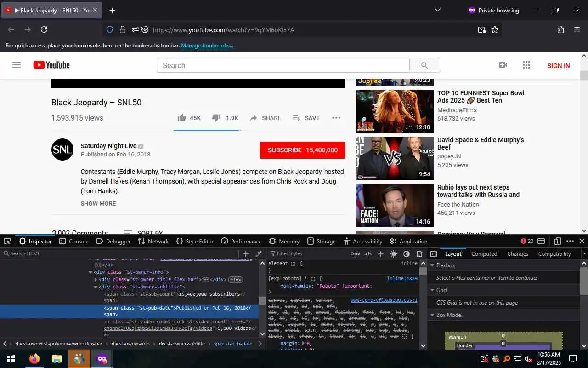Viewport: 588px width, 368px height.
Task: Open the Firefox application hamburger menu
Action: click(x=577, y=29)
